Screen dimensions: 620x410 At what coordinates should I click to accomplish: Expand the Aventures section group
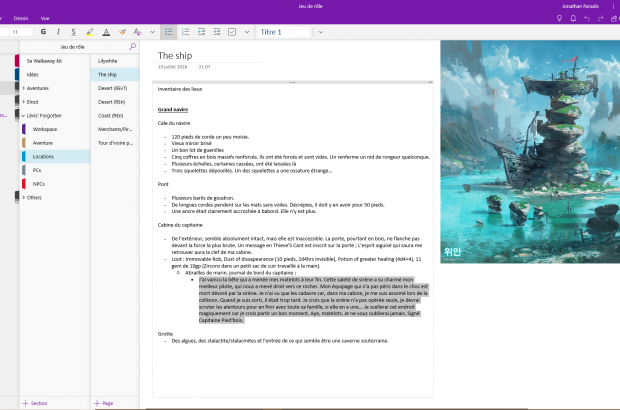(23, 88)
